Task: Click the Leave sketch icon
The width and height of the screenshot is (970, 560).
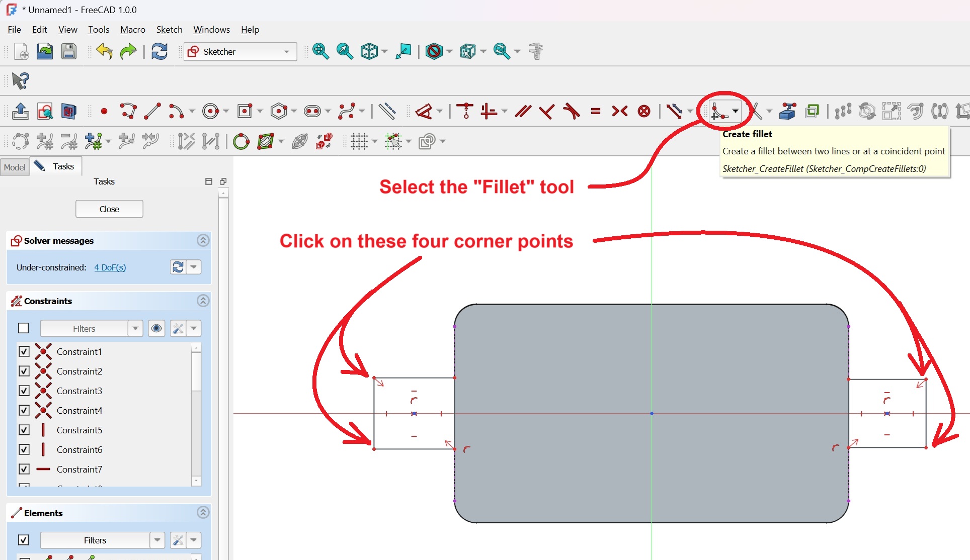Action: point(21,111)
